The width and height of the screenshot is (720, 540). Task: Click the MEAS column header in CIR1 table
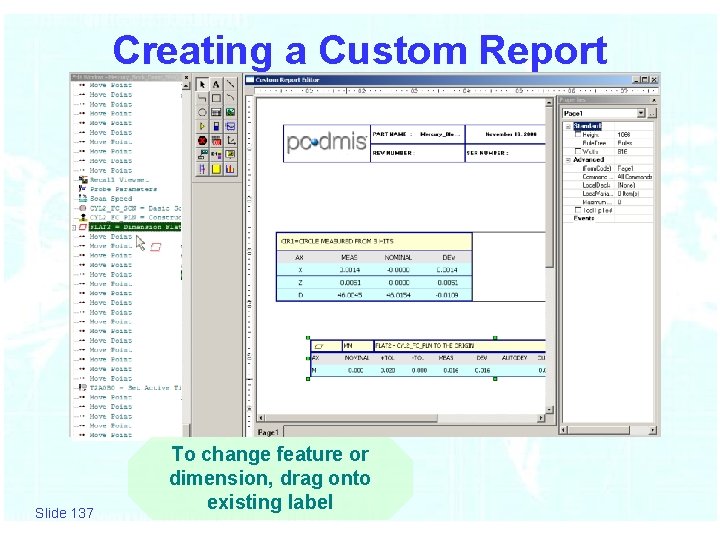(x=349, y=258)
